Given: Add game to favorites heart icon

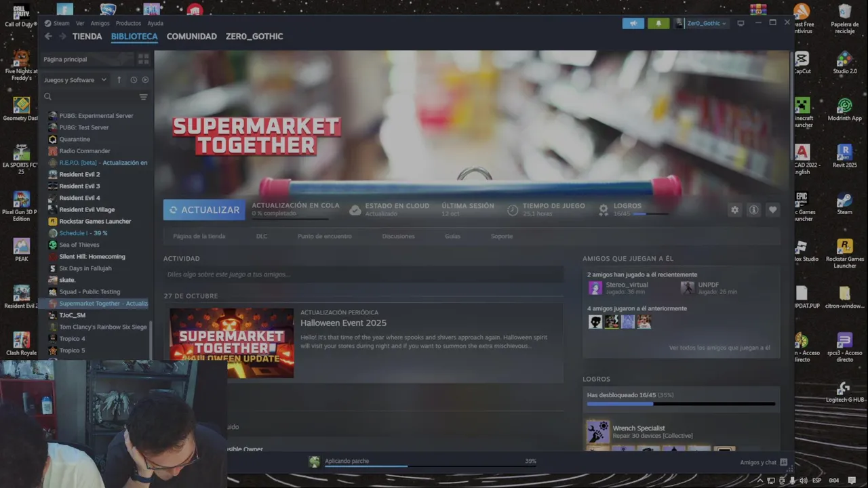Looking at the screenshot, I should tap(772, 210).
